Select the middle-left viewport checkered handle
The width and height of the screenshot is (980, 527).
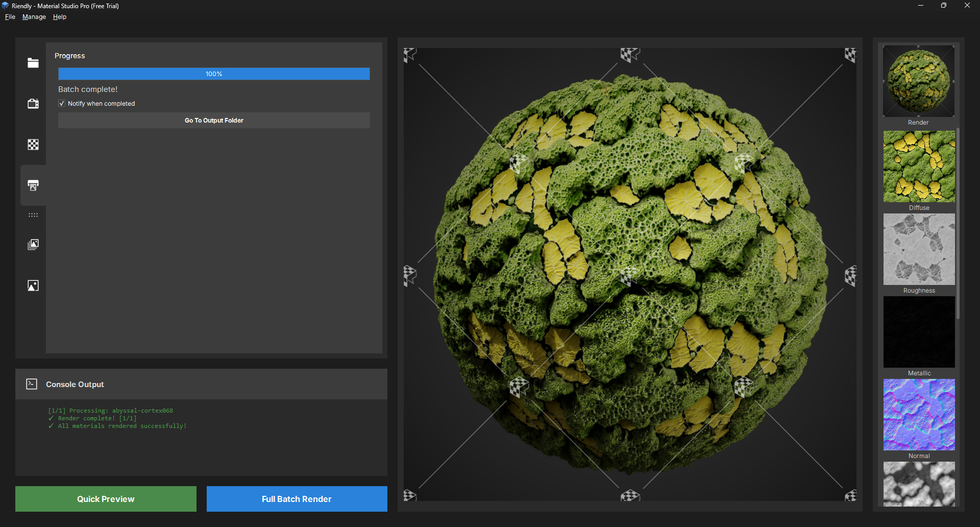410,275
